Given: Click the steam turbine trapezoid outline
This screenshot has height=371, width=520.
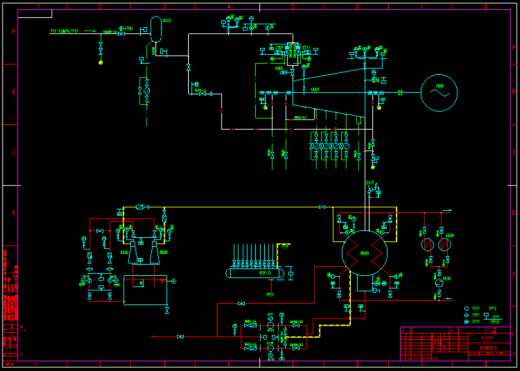Looking at the screenshot, I should pyautogui.click(x=329, y=92).
